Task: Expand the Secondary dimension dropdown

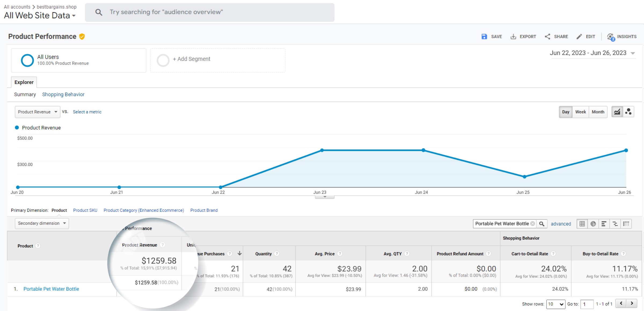Action: click(42, 223)
